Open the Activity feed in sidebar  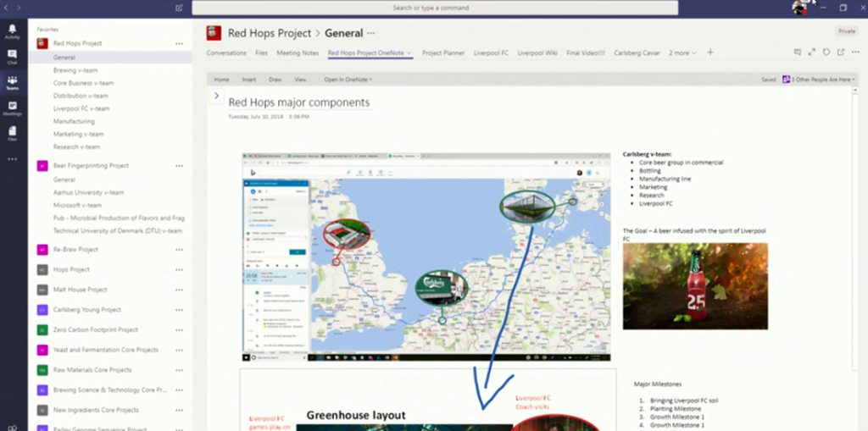click(12, 32)
